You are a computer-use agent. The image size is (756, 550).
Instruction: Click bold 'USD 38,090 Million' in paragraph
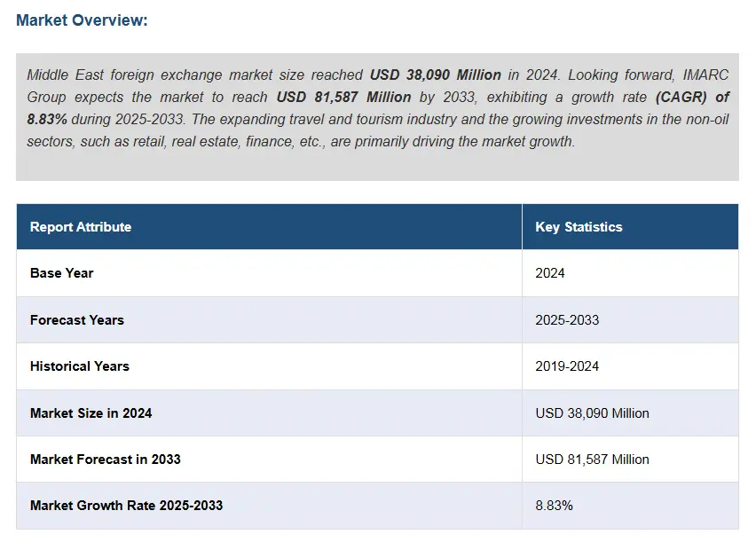click(436, 75)
